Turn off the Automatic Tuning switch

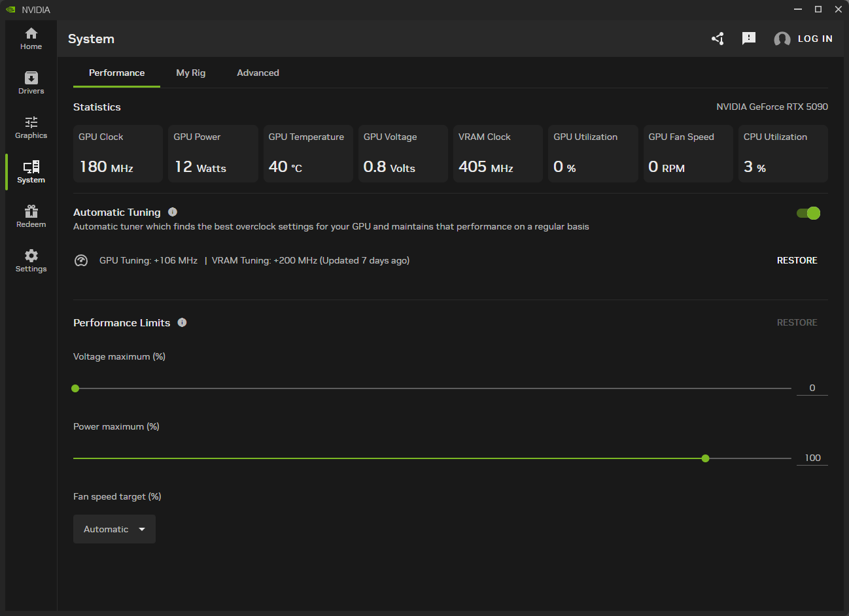808,213
